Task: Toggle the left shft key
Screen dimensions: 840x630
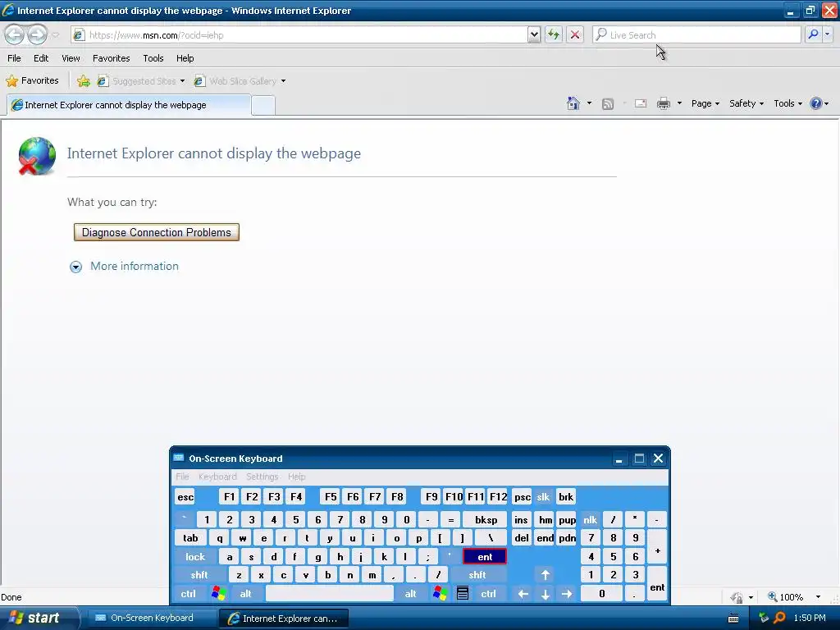Action: [x=199, y=575]
